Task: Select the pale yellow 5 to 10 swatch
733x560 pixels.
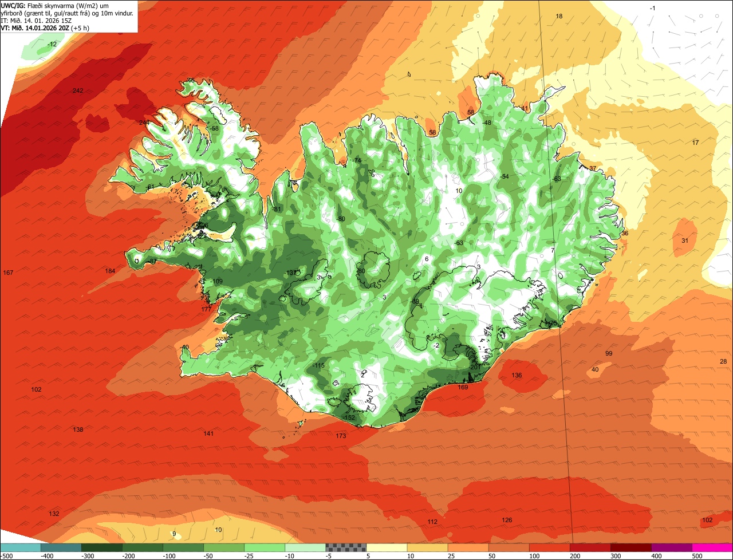Action: [387, 547]
